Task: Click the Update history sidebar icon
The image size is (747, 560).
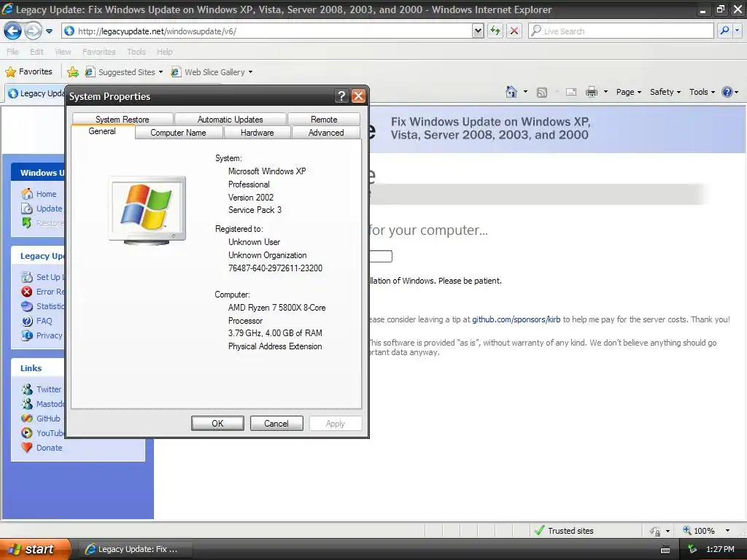Action: 27,209
